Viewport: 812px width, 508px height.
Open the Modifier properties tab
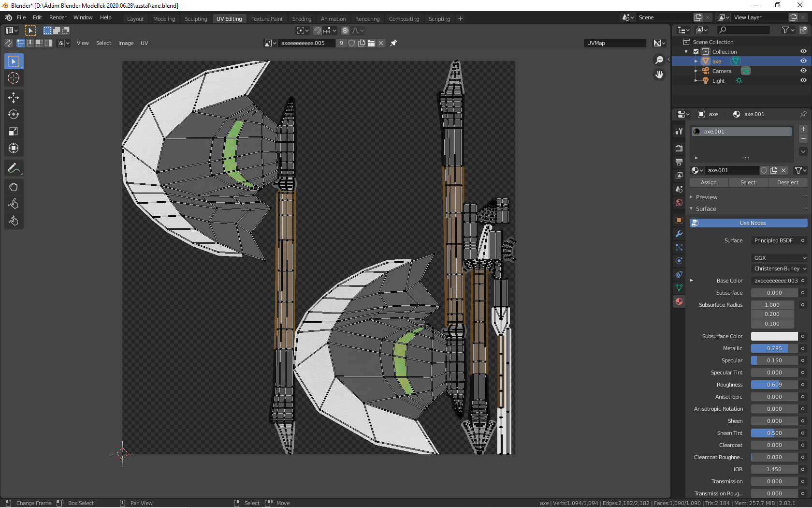[679, 234]
